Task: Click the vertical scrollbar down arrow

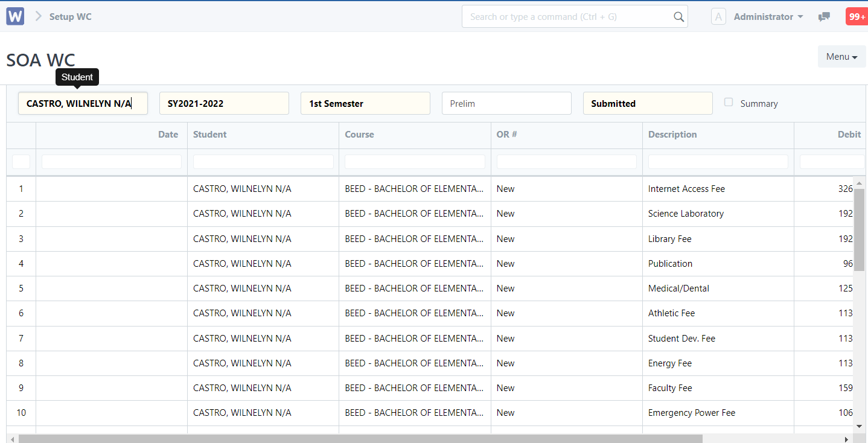Action: pyautogui.click(x=859, y=425)
